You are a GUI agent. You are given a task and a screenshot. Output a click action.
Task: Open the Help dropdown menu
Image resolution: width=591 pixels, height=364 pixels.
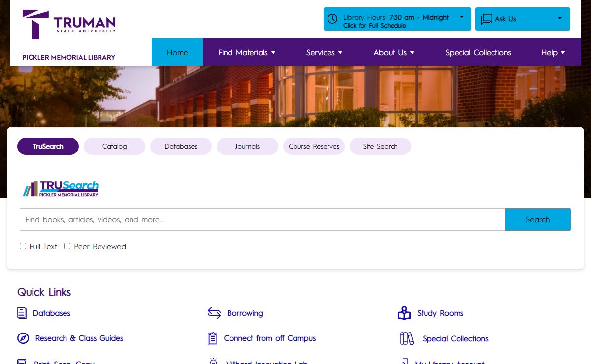click(553, 52)
